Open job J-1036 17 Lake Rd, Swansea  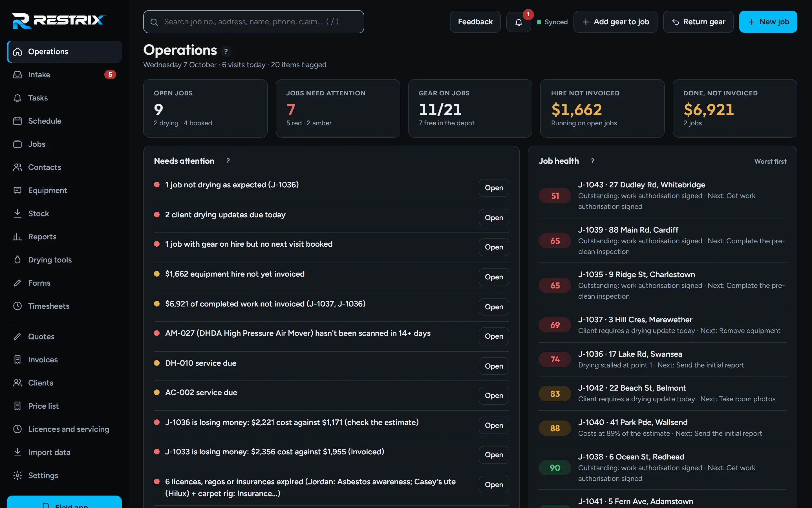click(662, 359)
